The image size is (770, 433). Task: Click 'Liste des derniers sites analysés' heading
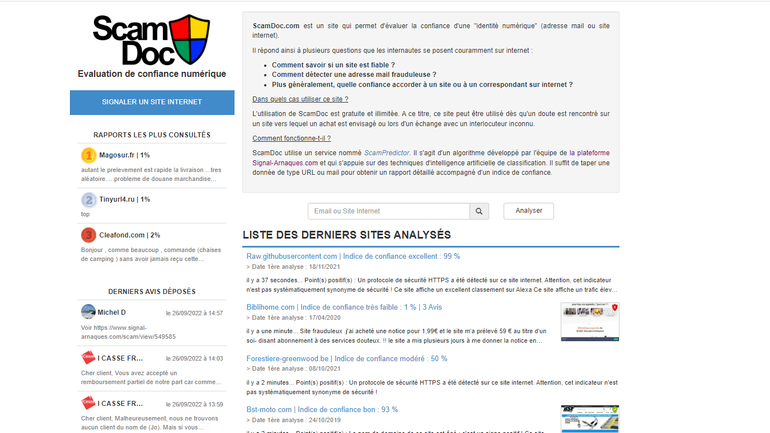[347, 235]
